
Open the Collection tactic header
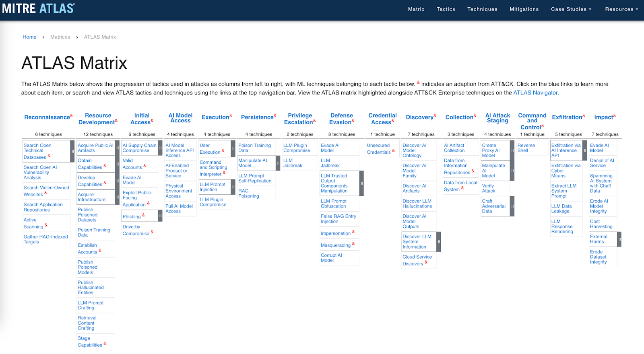click(x=459, y=117)
